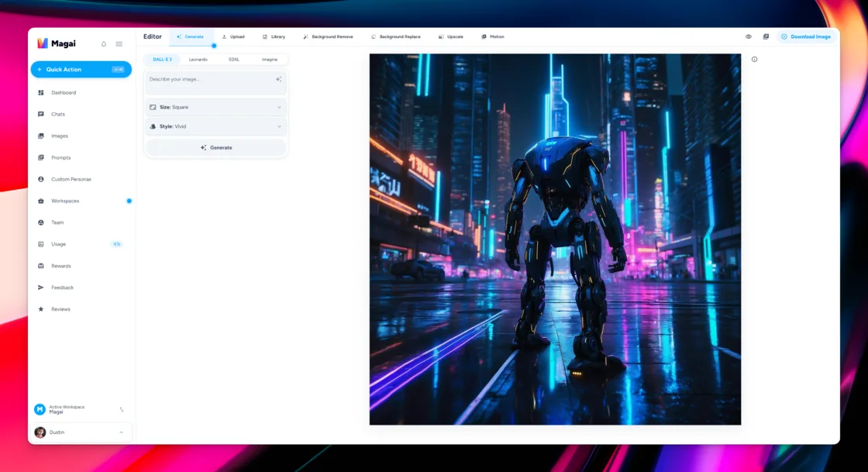Switch to the Upload editor tab
Screen dimensions: 868x472
233,36
